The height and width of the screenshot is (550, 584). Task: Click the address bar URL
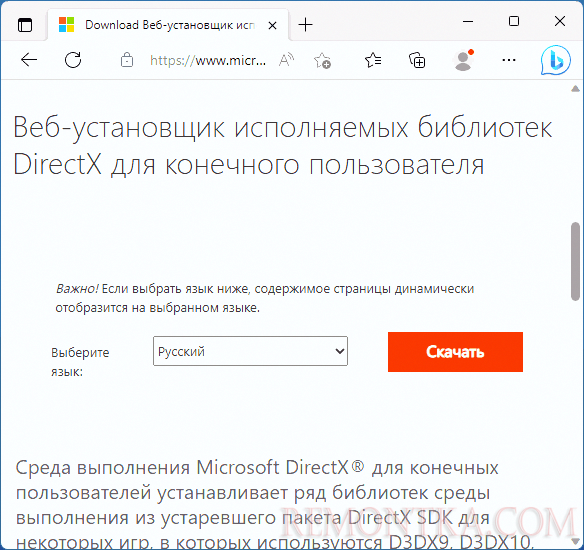(x=208, y=60)
